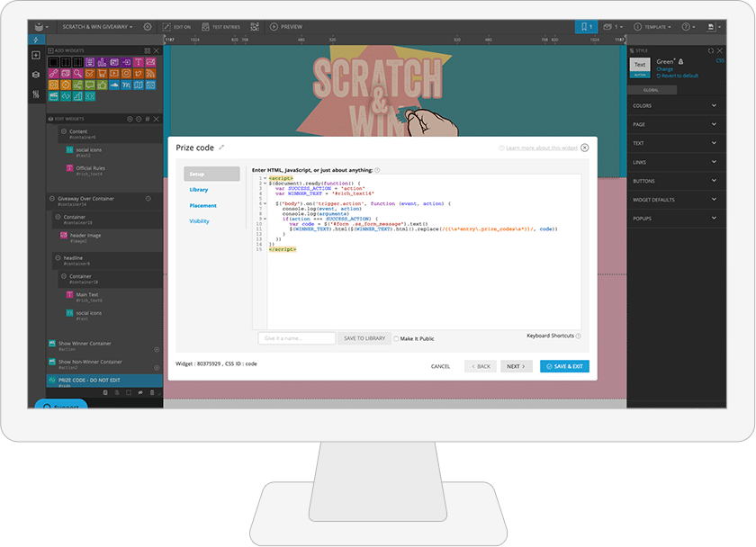Open the CSS link in Style panel
756x547 pixels.
[720, 60]
